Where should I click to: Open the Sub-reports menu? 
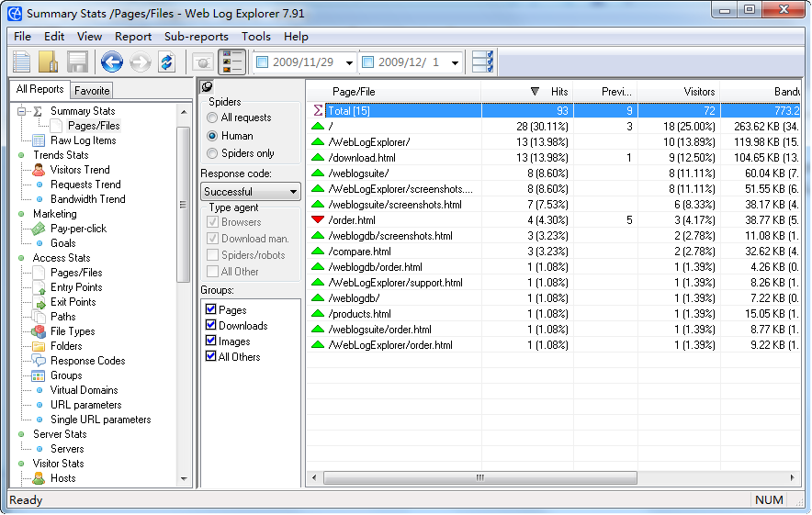pyautogui.click(x=197, y=37)
